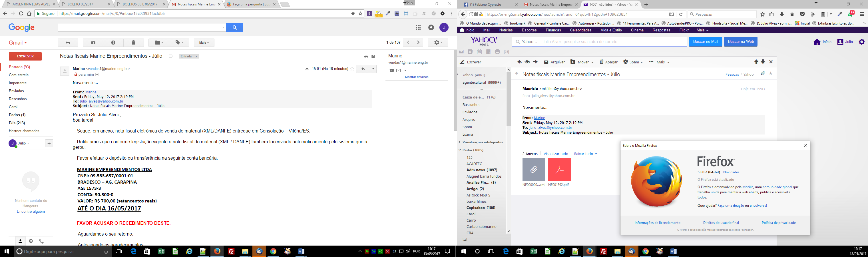Click the 'Buscar no Mail' button
Screen dimensions: 868x257
(706, 42)
